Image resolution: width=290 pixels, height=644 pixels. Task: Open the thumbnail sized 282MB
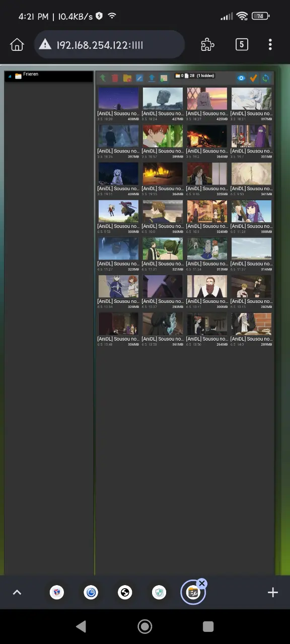251,286
